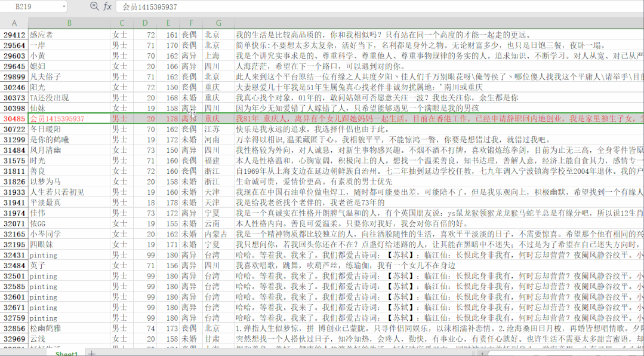644x356 pixels.
Task: Select column F header
Action: point(191,23)
